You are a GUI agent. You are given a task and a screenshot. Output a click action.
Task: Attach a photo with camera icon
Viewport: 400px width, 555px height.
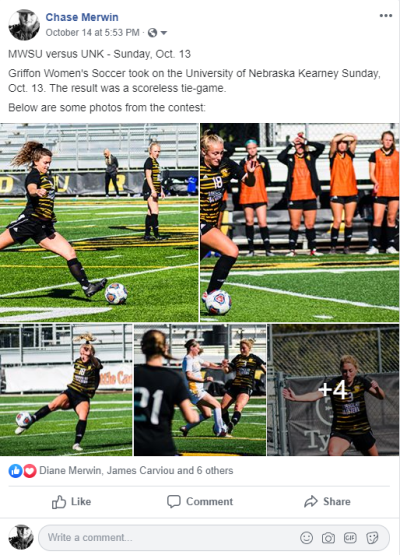coord(328,538)
